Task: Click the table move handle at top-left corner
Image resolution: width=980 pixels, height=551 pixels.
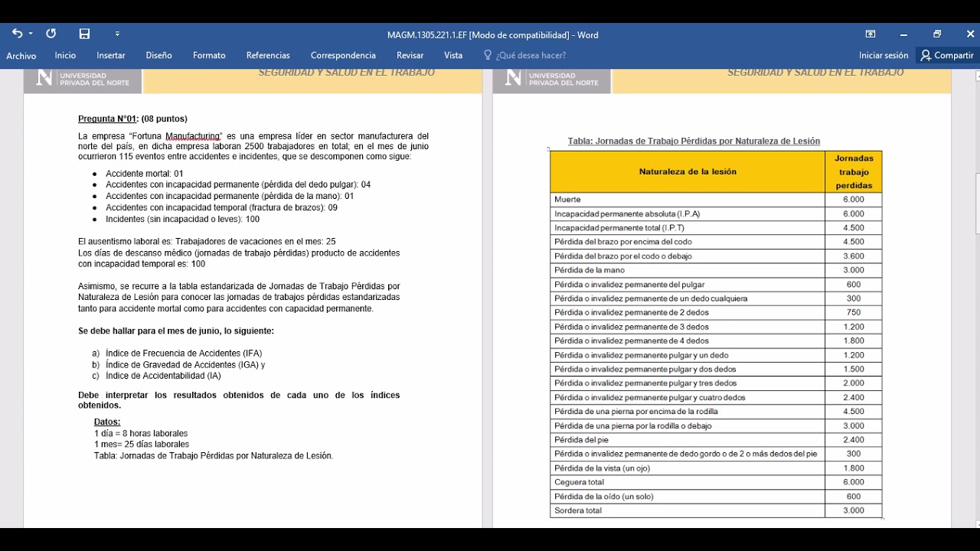Action: click(548, 148)
